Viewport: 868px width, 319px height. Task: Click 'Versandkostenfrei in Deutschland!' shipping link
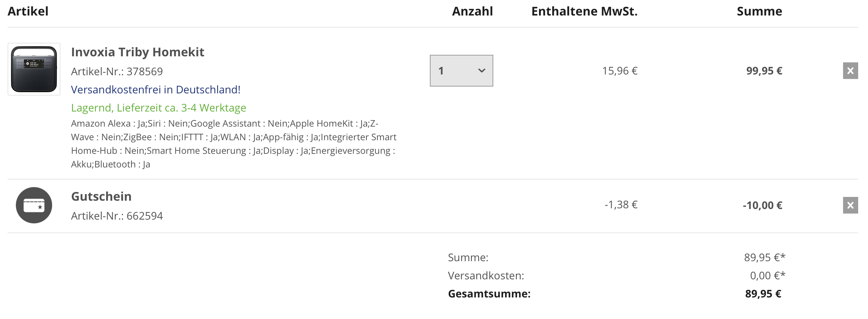(x=156, y=90)
